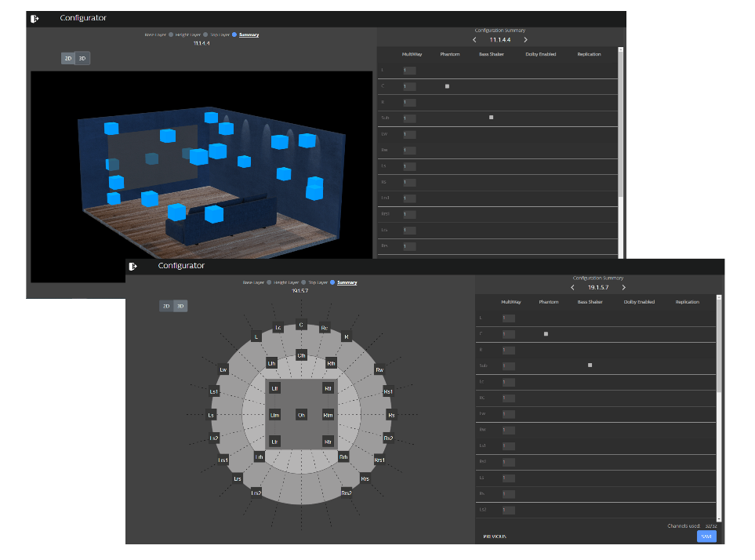Toggle Bass Shaker checkbox for Sub in 19.1.5.7
The width and height of the screenshot is (755, 560).
pyautogui.click(x=590, y=365)
